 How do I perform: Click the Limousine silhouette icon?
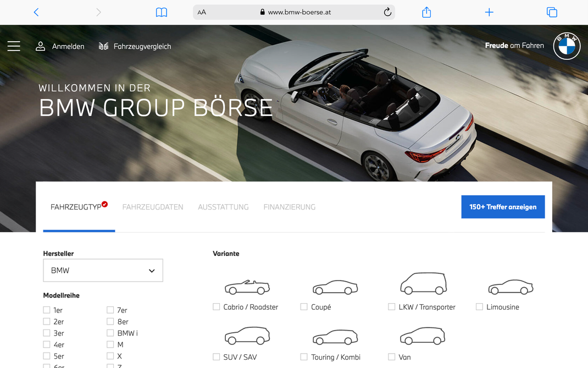pos(510,287)
